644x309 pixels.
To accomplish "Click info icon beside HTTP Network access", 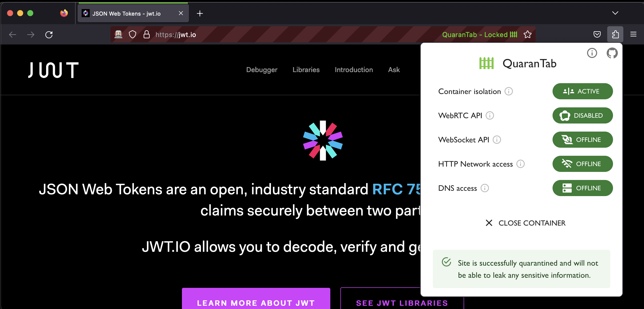I will 520,164.
